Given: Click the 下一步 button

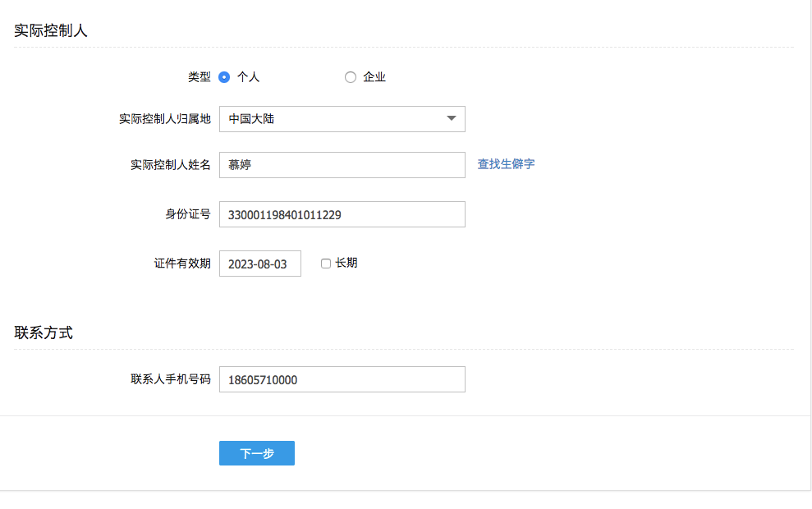Looking at the screenshot, I should [257, 453].
